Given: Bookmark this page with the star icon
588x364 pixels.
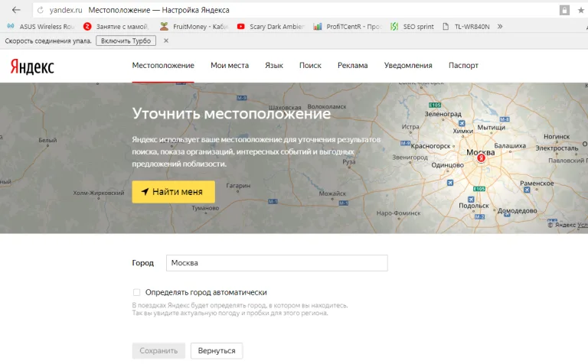Looking at the screenshot, I should 581,10.
